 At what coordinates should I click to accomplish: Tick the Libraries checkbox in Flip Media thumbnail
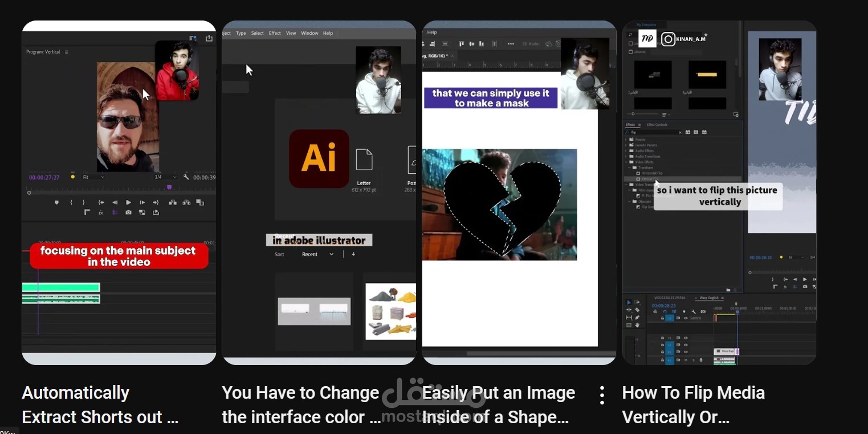[x=631, y=52]
